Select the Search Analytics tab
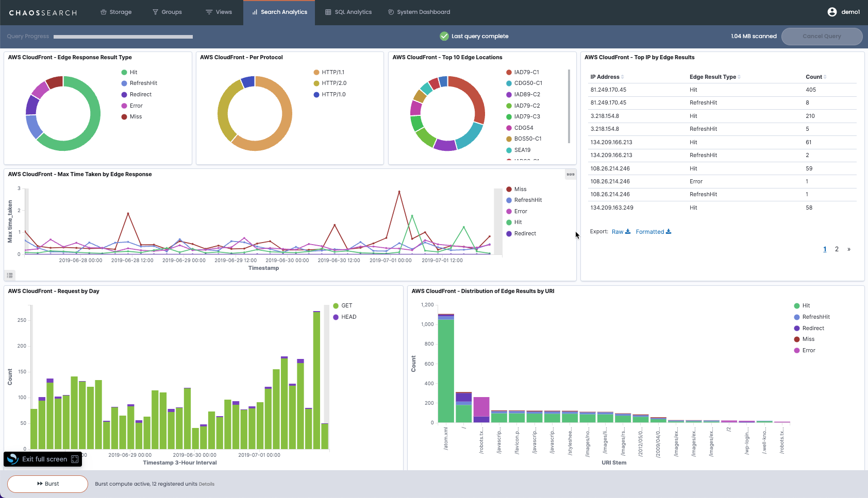The height and width of the screenshot is (498, 868). pyautogui.click(x=279, y=12)
